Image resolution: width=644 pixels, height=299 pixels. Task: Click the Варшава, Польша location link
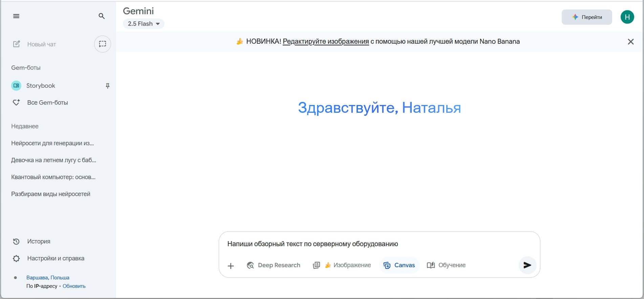48,277
